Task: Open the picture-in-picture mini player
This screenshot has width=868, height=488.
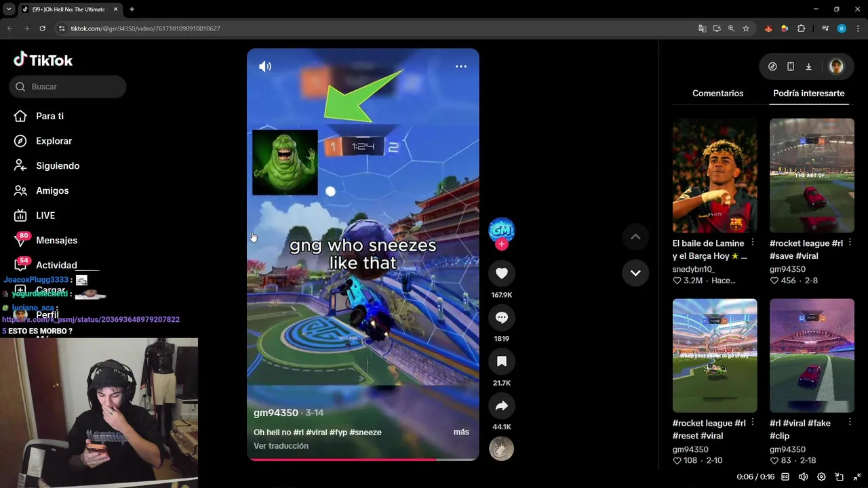Action: click(x=840, y=477)
